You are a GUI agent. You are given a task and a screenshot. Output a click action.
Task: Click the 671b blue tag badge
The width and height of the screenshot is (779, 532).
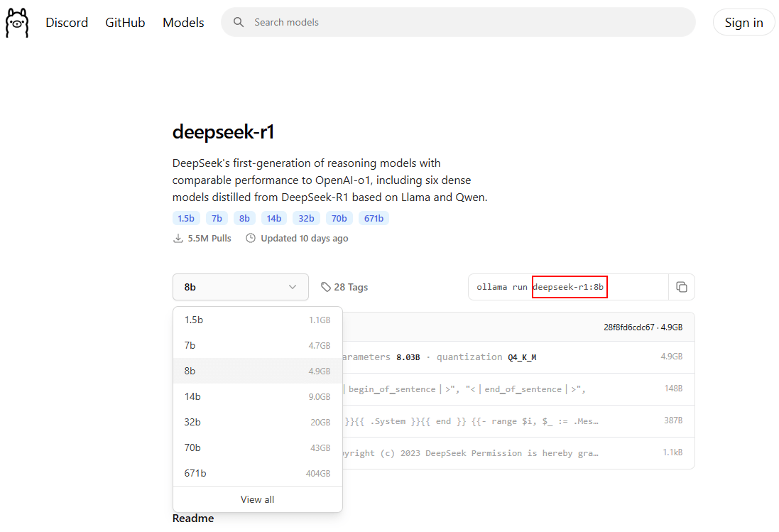(374, 218)
